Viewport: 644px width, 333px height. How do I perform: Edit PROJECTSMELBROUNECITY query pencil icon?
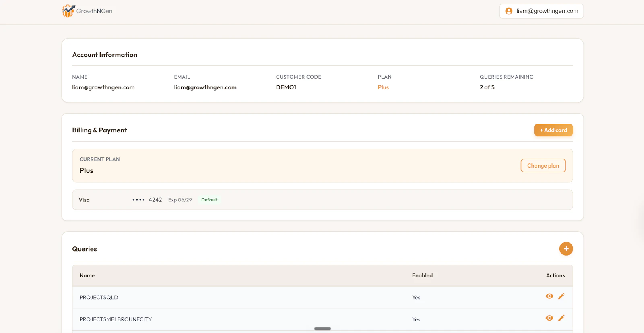click(x=561, y=318)
